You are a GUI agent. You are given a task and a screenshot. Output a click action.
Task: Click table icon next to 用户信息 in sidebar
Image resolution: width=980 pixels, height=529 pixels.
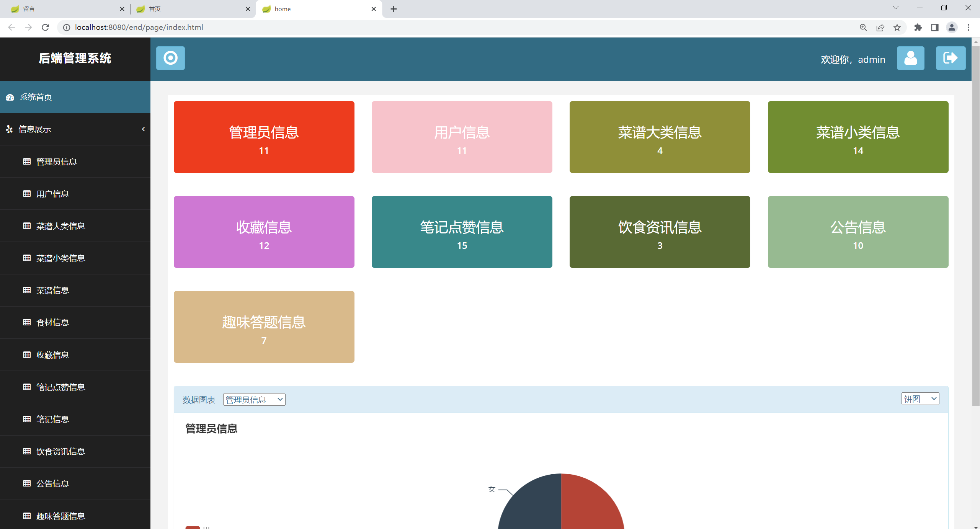(27, 194)
